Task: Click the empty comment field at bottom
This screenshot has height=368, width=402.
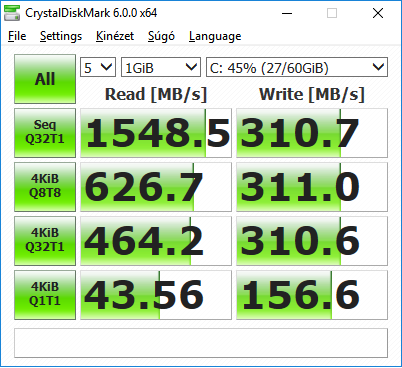Action: coord(201,343)
